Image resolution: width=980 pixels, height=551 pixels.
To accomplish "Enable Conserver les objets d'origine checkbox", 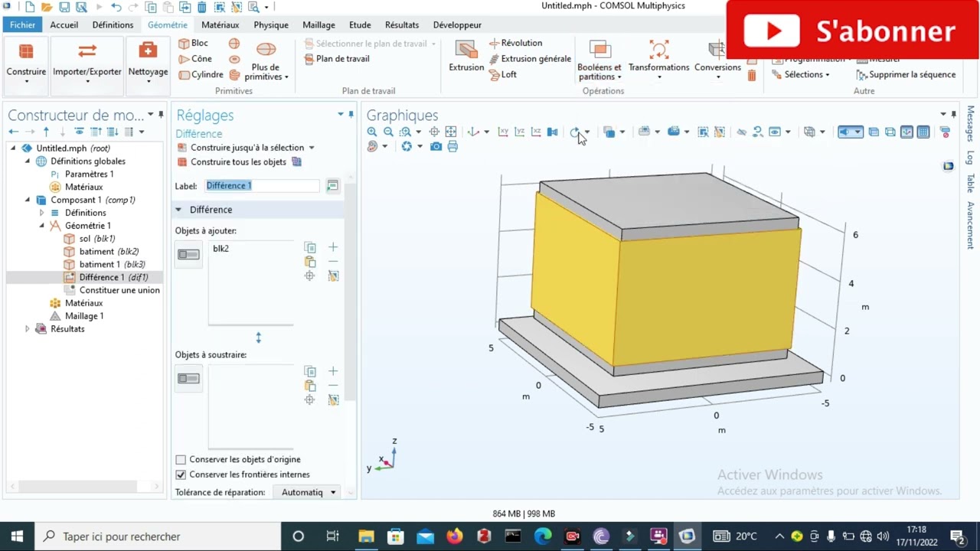I will 181,460.
